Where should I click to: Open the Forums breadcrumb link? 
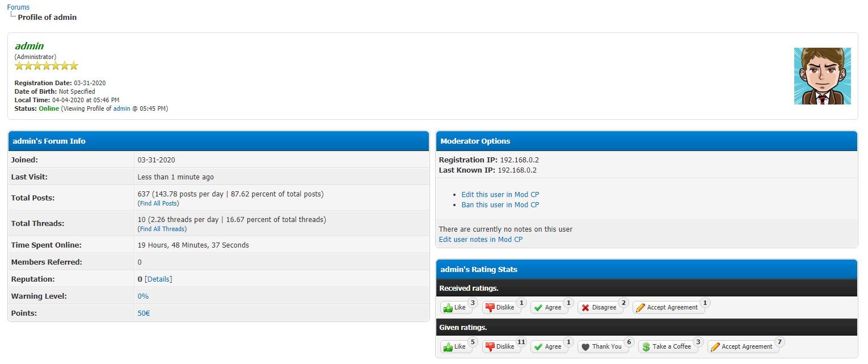point(18,7)
